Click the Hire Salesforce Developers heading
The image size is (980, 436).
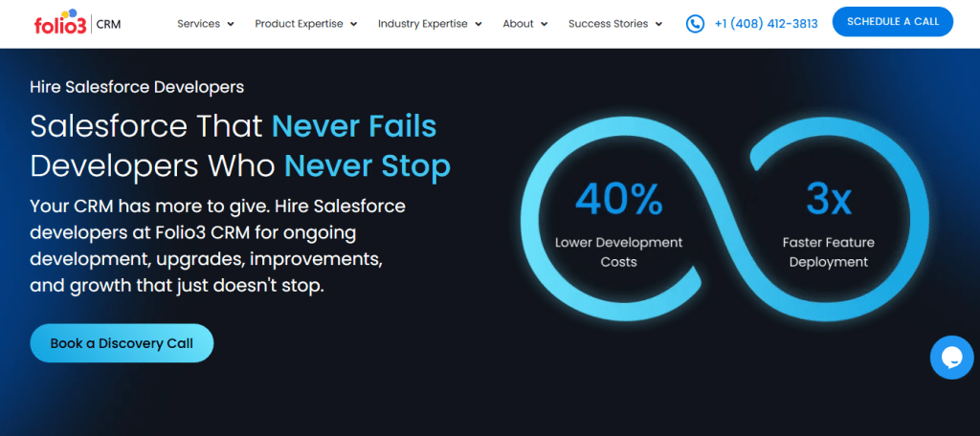pyautogui.click(x=137, y=87)
